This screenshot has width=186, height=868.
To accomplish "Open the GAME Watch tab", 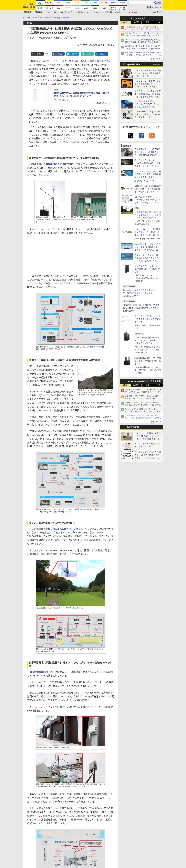I will click(x=86, y=8).
